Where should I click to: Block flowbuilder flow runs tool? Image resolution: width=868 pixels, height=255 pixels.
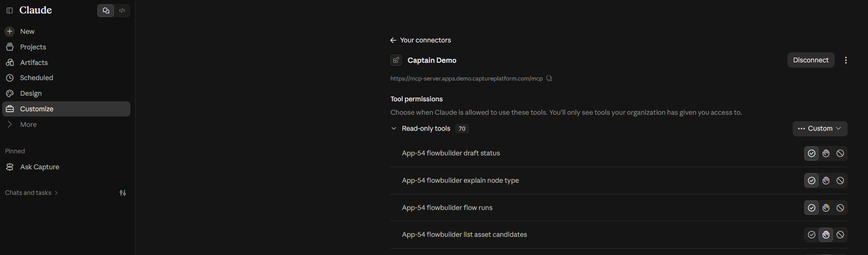pos(840,208)
